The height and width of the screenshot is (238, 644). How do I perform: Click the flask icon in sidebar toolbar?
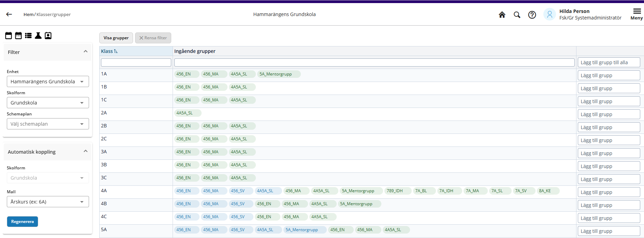(x=38, y=36)
